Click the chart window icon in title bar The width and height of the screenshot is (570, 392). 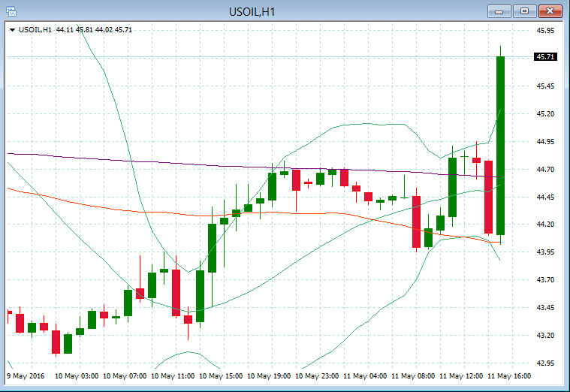(11, 11)
